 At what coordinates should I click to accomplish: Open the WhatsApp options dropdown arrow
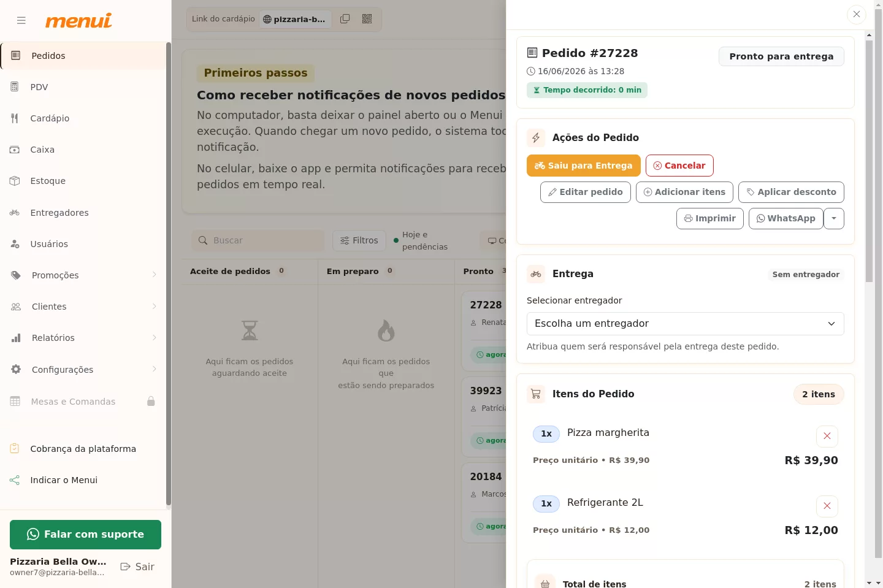(x=834, y=218)
